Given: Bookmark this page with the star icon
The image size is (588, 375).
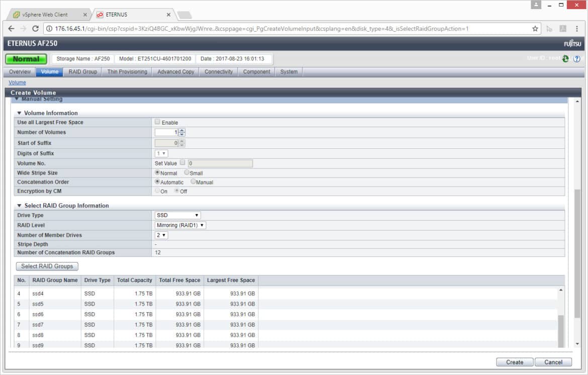Looking at the screenshot, I should [x=535, y=29].
